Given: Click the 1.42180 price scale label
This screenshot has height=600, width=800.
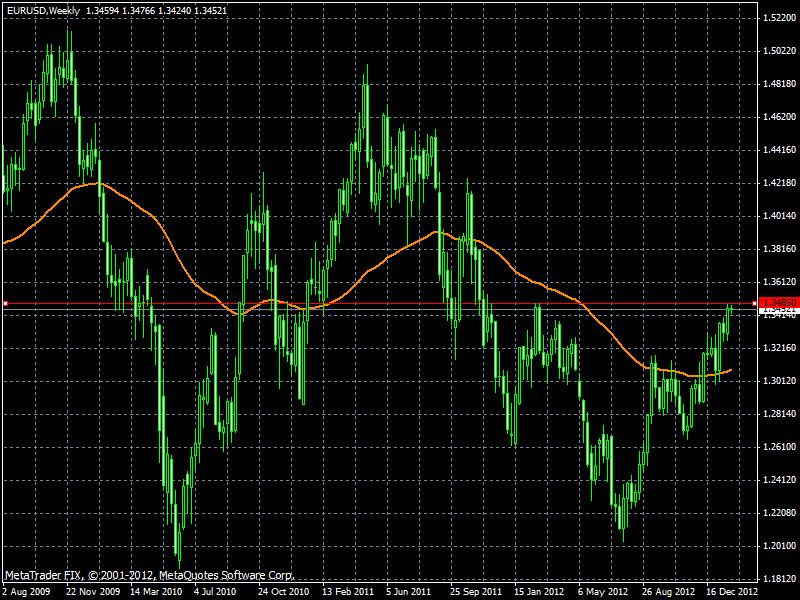Looking at the screenshot, I should pos(780,183).
